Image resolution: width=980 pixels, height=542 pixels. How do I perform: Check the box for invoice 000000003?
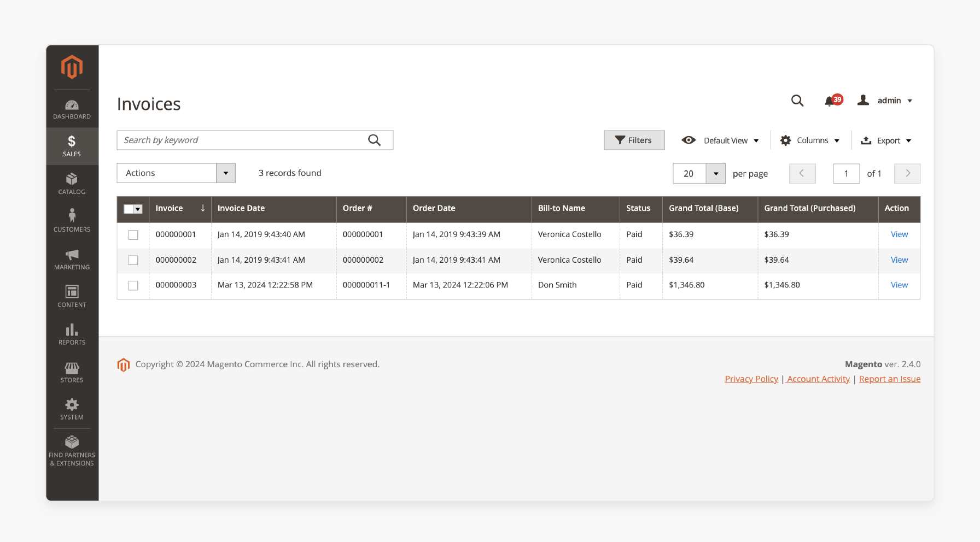tap(133, 285)
